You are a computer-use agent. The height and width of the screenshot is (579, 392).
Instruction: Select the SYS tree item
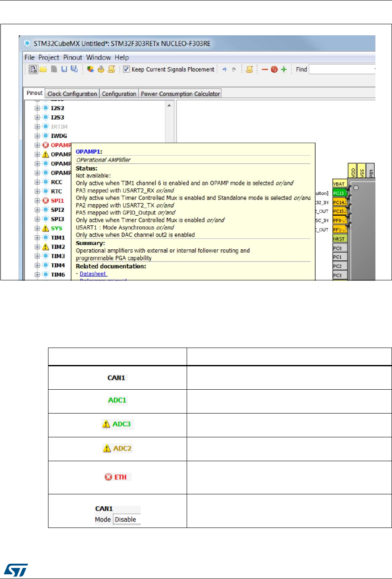57,228
